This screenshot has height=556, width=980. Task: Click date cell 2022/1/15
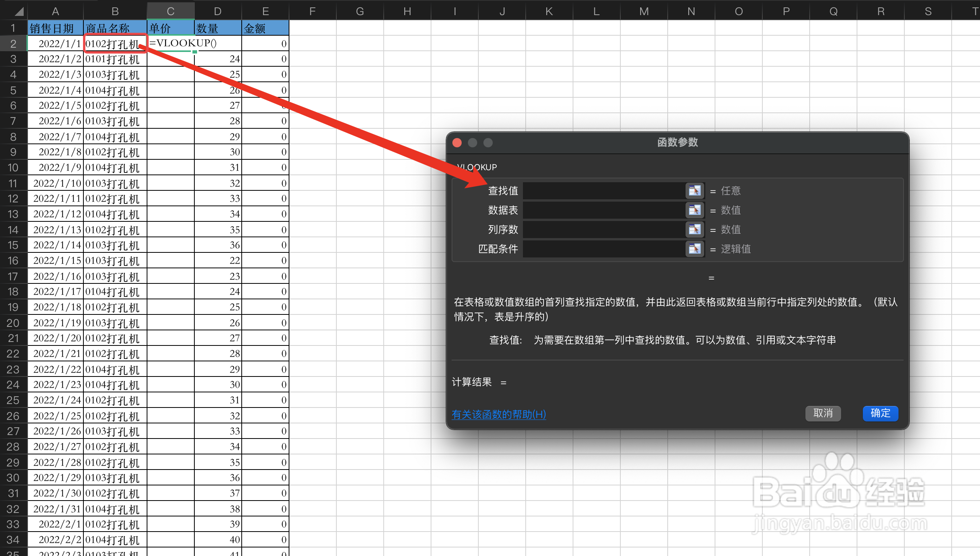point(55,261)
